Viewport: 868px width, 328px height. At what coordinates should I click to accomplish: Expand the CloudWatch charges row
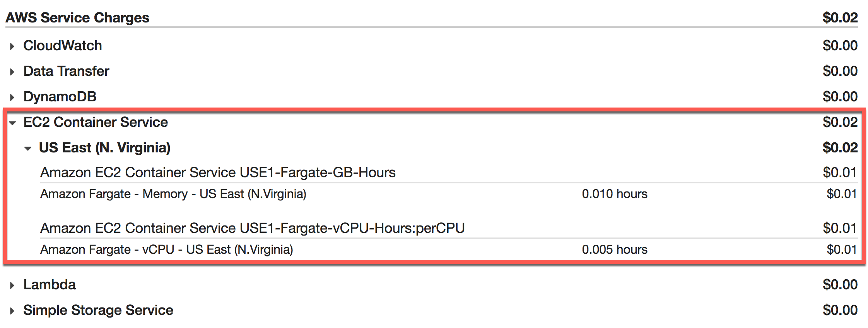point(12,46)
